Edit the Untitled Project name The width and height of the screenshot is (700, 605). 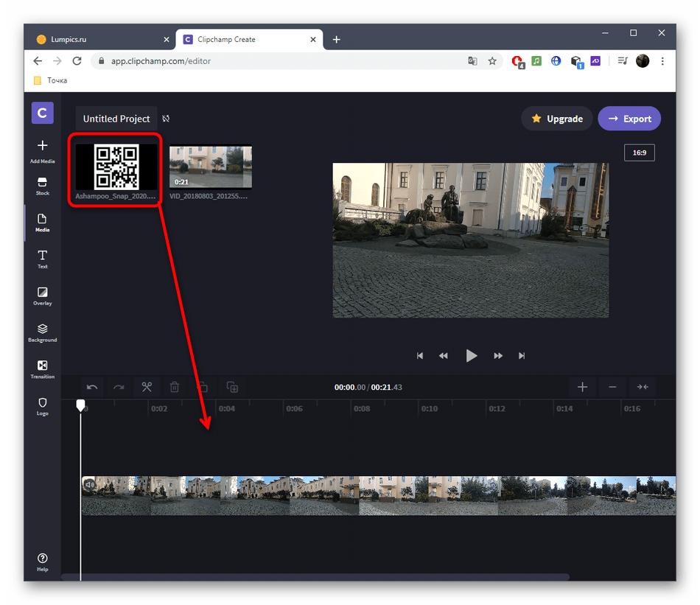[x=116, y=119]
